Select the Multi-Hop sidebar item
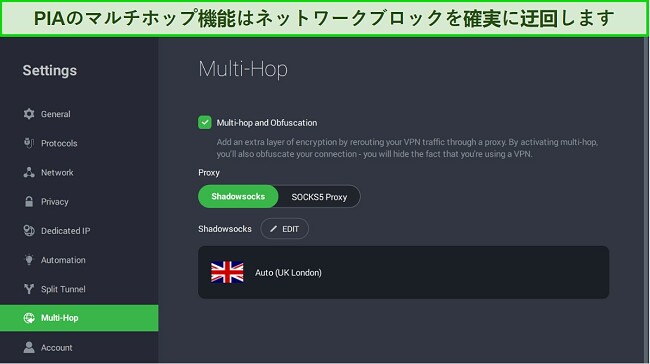Viewport: 650px width, 364px height. (79, 318)
